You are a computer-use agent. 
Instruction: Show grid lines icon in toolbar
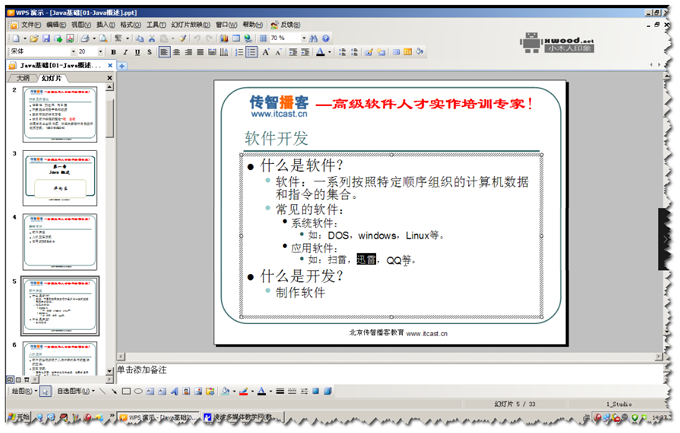pyautogui.click(x=263, y=39)
